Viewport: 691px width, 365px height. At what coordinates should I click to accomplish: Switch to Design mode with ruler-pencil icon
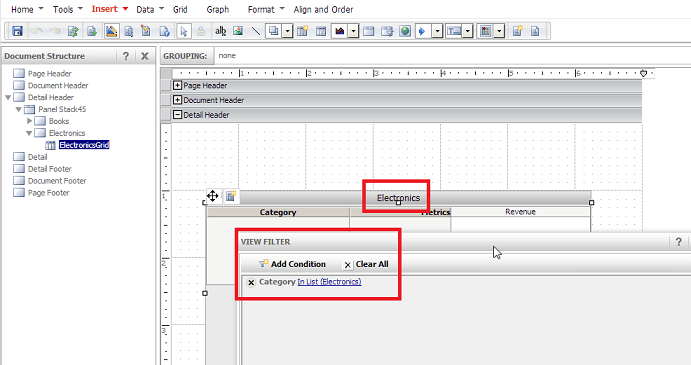pos(111,31)
